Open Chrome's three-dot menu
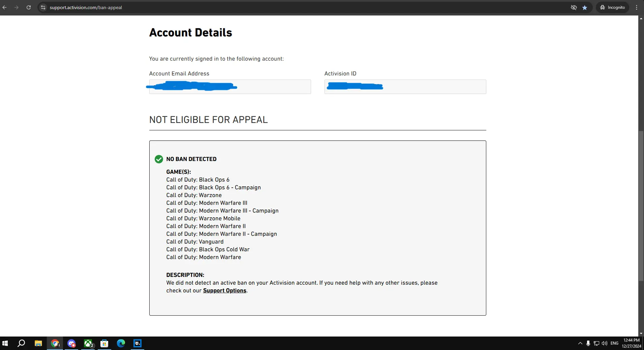This screenshot has height=350, width=644. click(x=637, y=7)
